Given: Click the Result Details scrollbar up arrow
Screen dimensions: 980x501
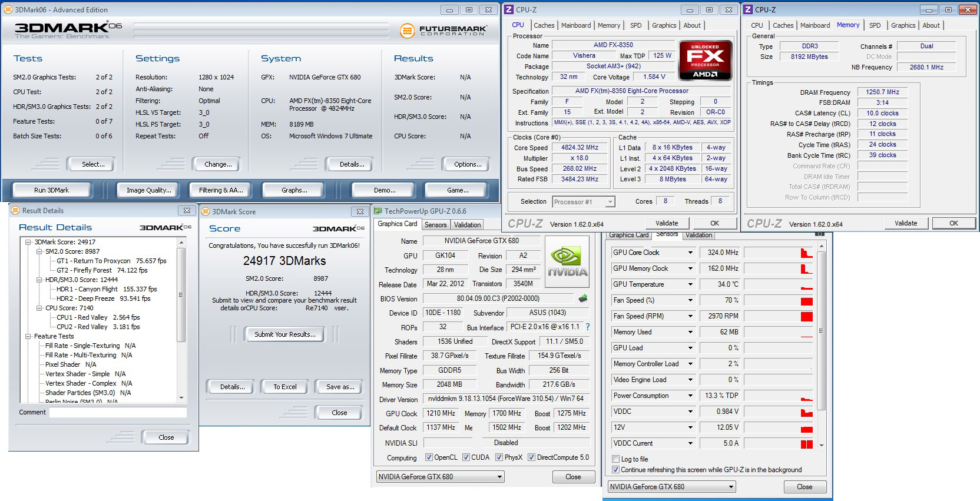Looking at the screenshot, I should 181,242.
